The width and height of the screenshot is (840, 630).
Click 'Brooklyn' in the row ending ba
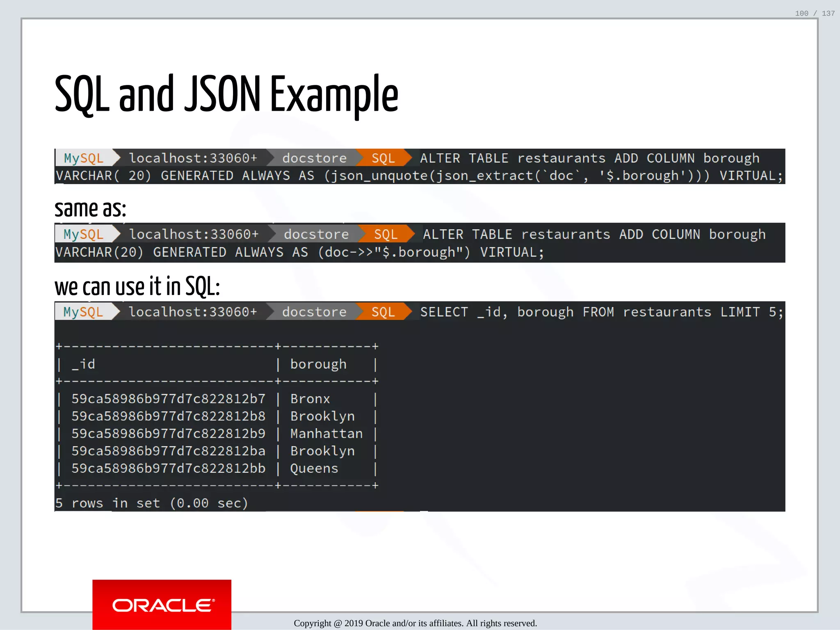coord(322,451)
